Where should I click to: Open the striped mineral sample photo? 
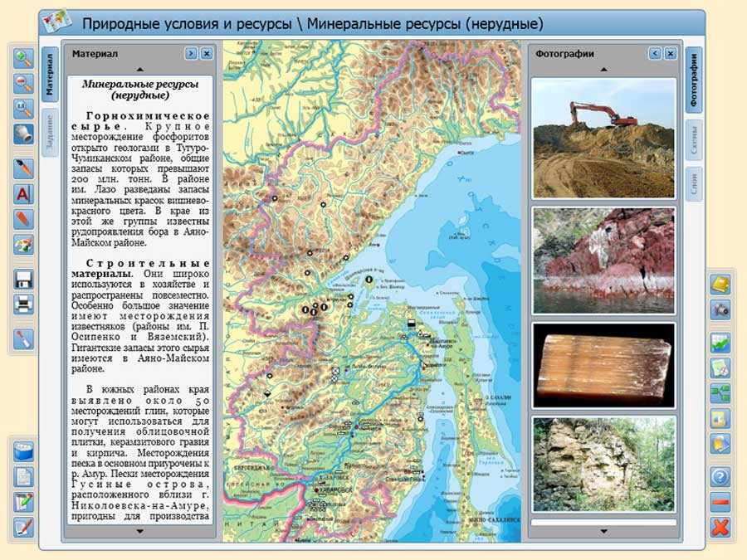(x=603, y=365)
